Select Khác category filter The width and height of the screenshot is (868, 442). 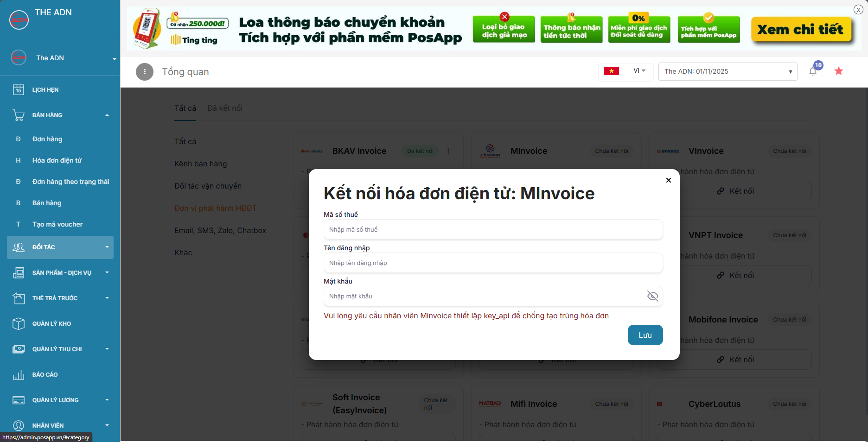coord(183,253)
